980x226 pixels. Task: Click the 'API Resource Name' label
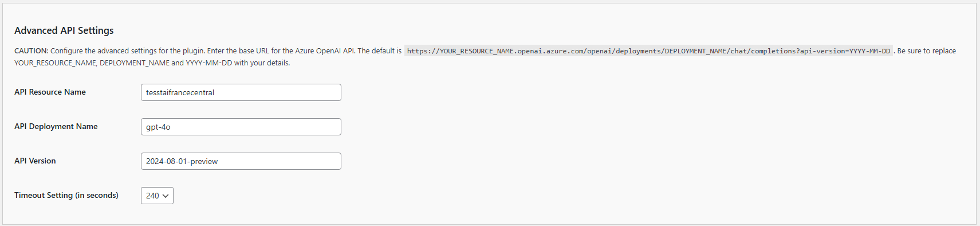point(50,92)
